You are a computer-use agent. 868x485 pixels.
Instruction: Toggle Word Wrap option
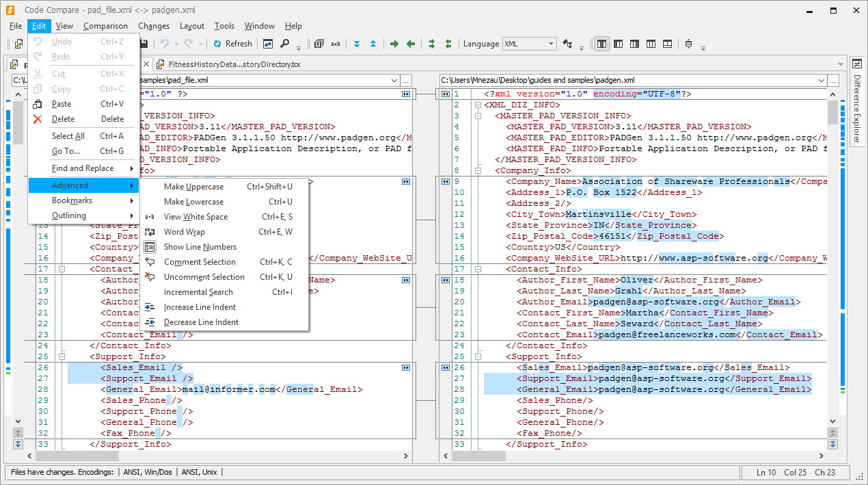coord(224,232)
